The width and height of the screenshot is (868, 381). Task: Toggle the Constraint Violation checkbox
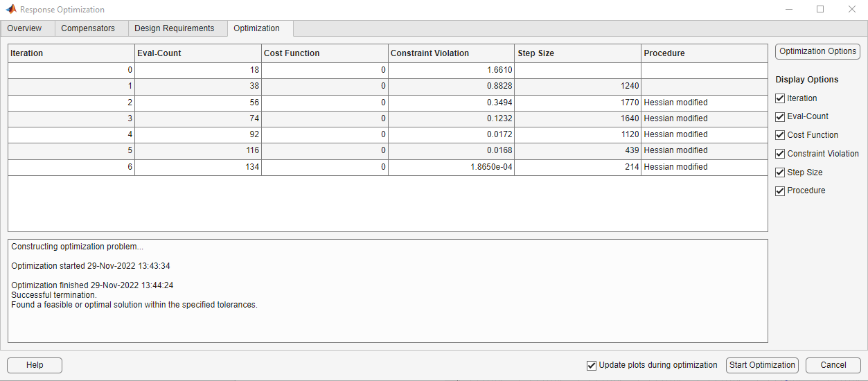(780, 154)
